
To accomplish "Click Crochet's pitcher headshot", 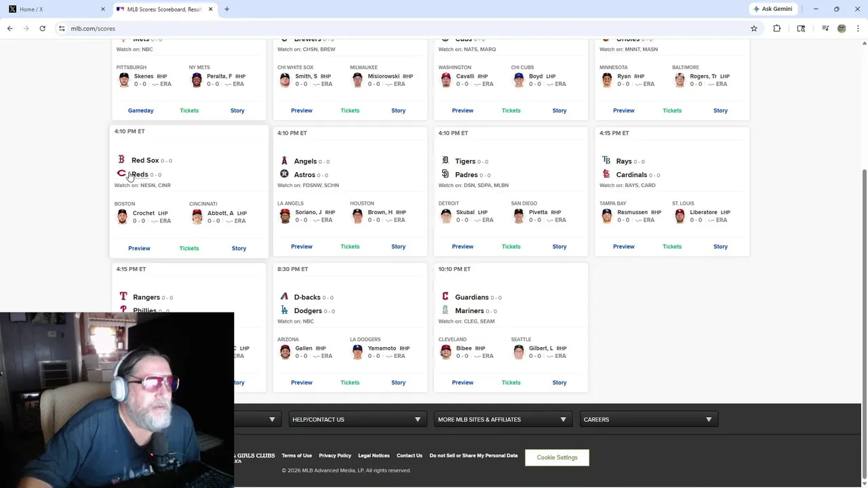I will [x=122, y=217].
